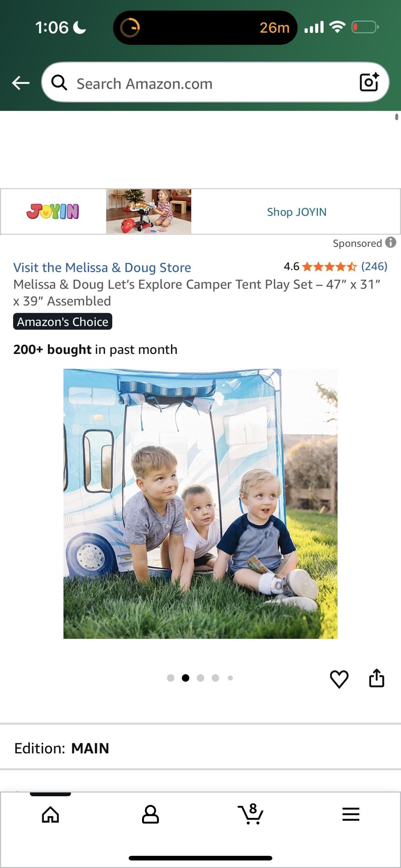Open the account profile tab

[150, 815]
